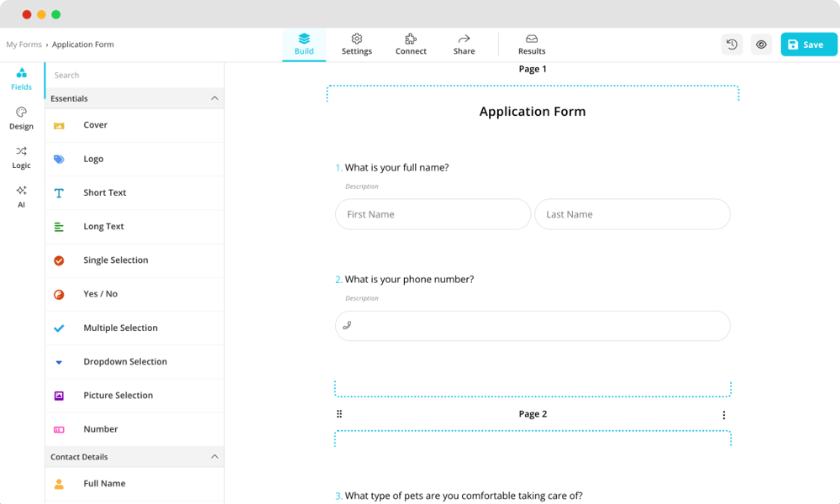The width and height of the screenshot is (840, 504).
Task: Add a Short Text field
Action: pos(104,193)
